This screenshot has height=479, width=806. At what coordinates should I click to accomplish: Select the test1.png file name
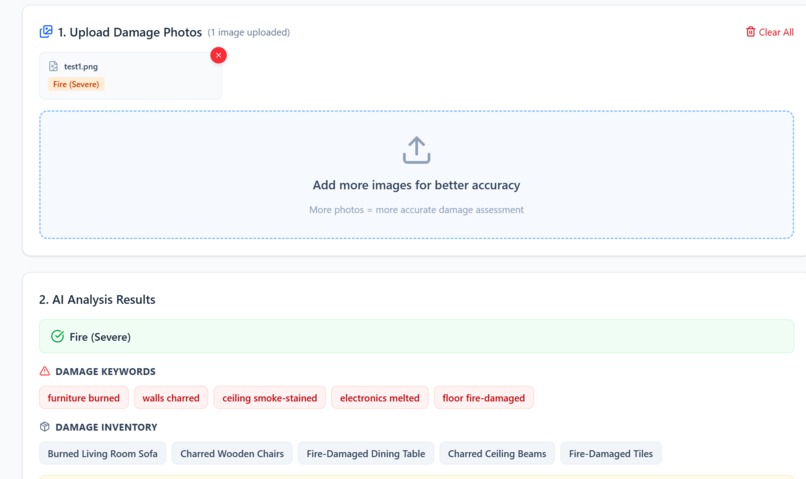(x=81, y=66)
